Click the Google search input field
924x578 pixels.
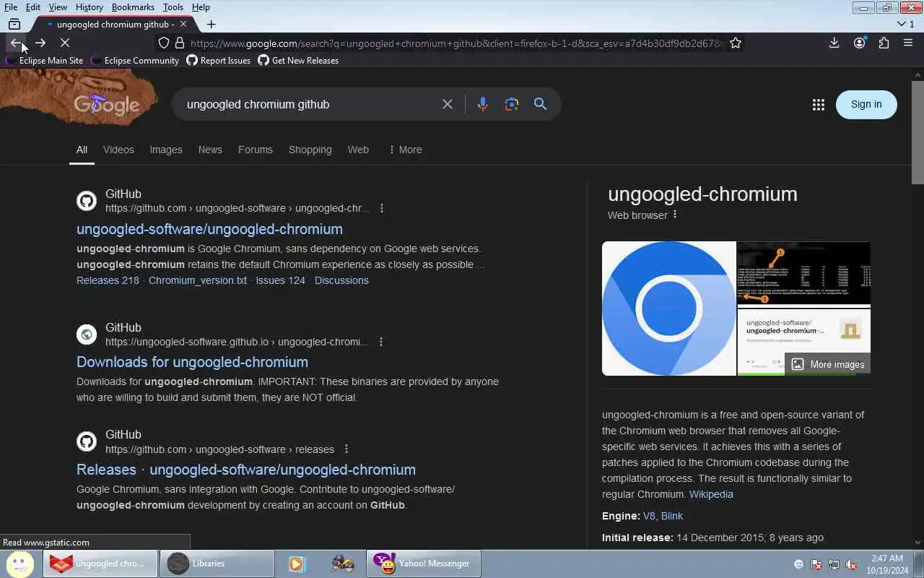(x=310, y=104)
